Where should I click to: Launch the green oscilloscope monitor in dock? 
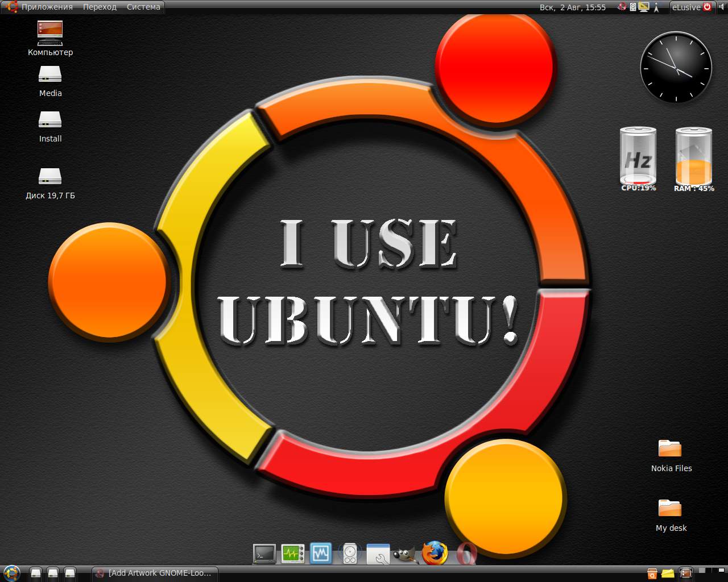coord(293,554)
